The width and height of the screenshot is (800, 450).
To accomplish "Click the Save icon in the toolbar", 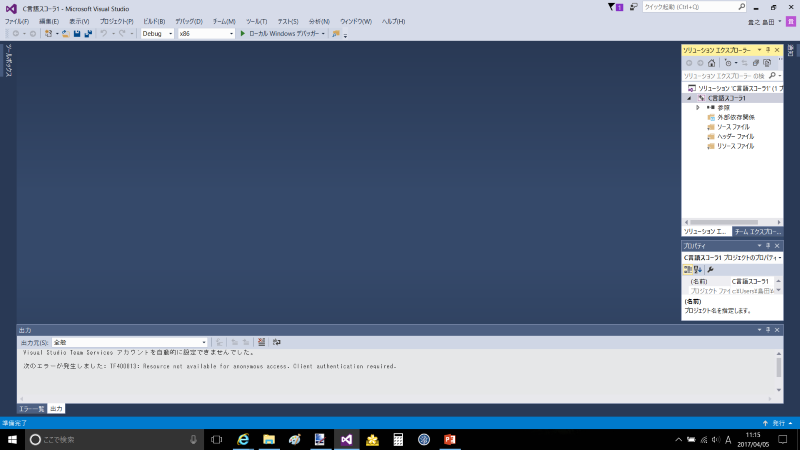I will (x=77, y=34).
